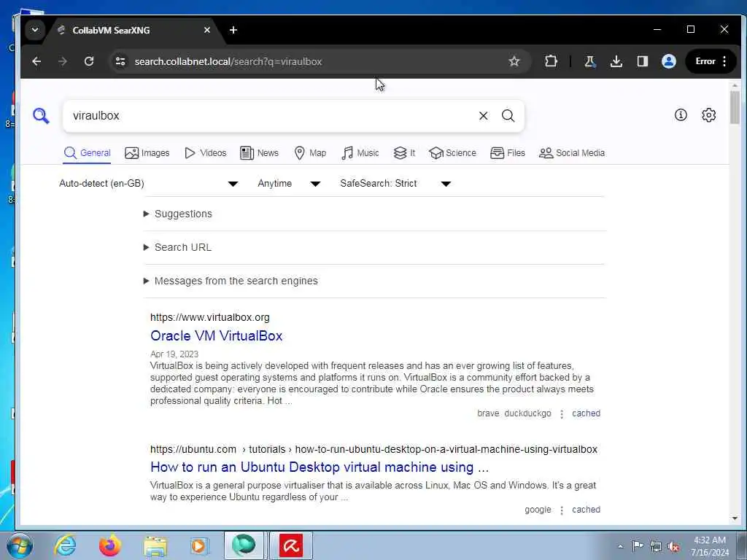The height and width of the screenshot is (560, 747).
Task: Open cached copy of VirtualBox result
Action: click(x=586, y=413)
